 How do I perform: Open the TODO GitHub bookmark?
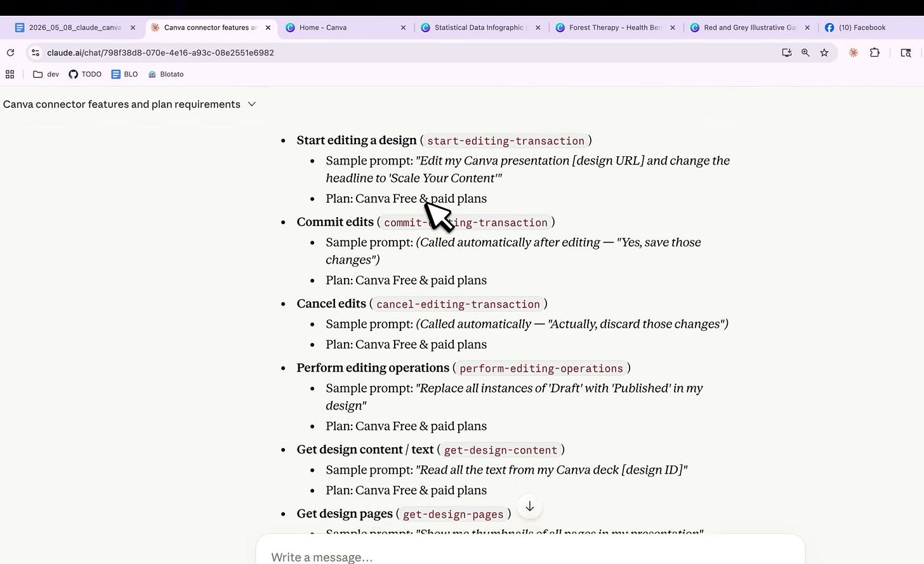coord(85,74)
